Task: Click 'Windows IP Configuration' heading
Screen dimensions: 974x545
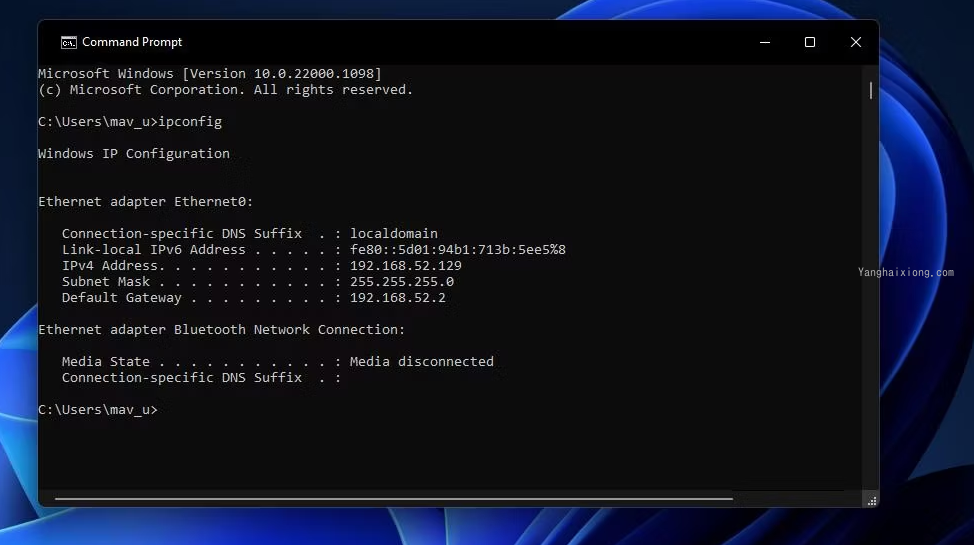Action: point(134,153)
